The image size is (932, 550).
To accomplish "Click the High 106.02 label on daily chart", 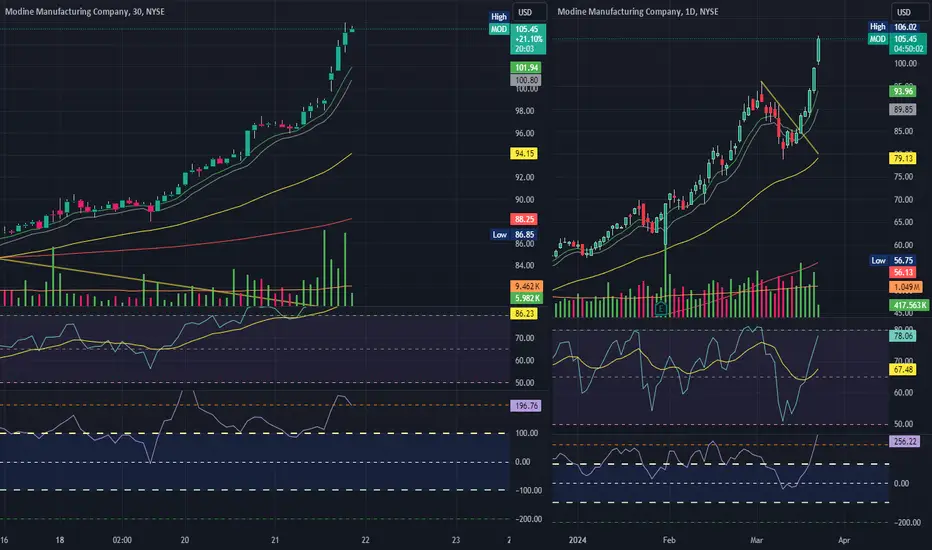I will [895, 27].
